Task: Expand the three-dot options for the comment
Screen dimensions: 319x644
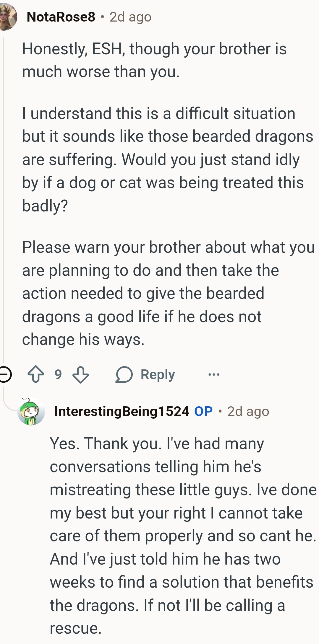Action: [x=215, y=374]
